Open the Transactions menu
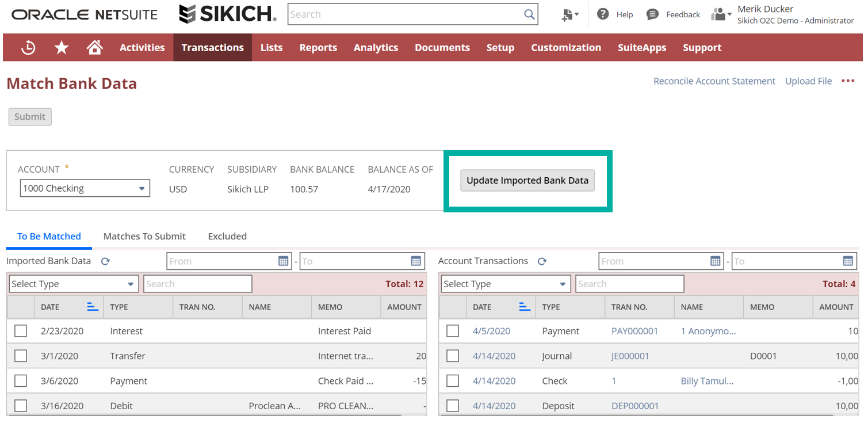Screen dimensions: 868x423 click(x=212, y=48)
